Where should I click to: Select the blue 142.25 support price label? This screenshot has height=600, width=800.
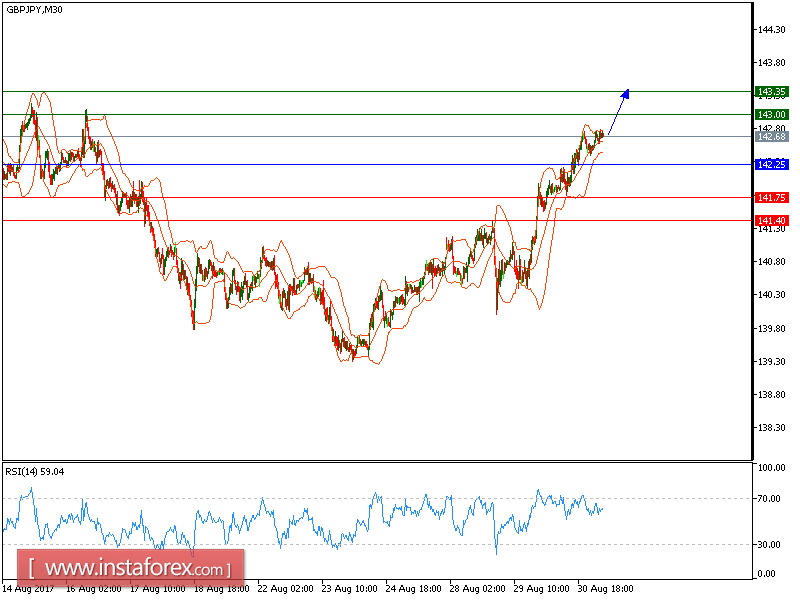[770, 165]
